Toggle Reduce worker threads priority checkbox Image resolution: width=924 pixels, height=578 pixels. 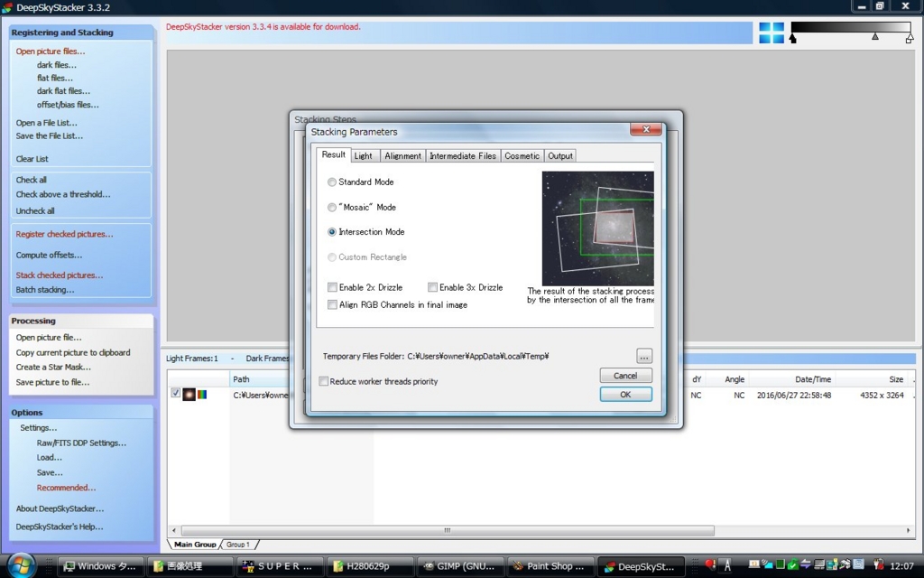(324, 382)
